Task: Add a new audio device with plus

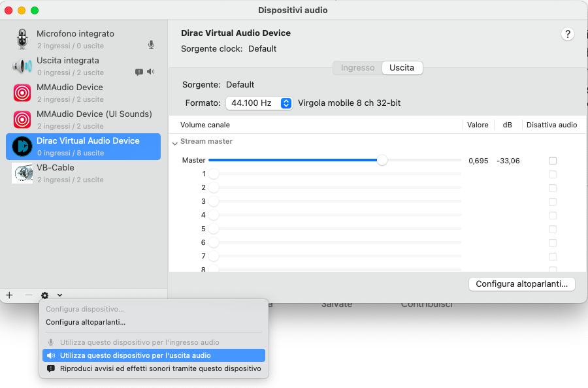Action: (9, 295)
